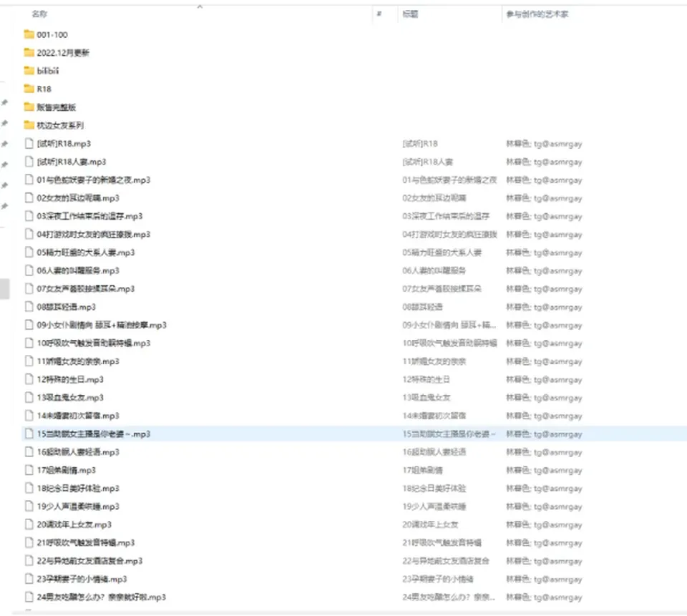Pick the file icon of the "18" mp3
Screen dimensions: 687x616
[x=29, y=488]
